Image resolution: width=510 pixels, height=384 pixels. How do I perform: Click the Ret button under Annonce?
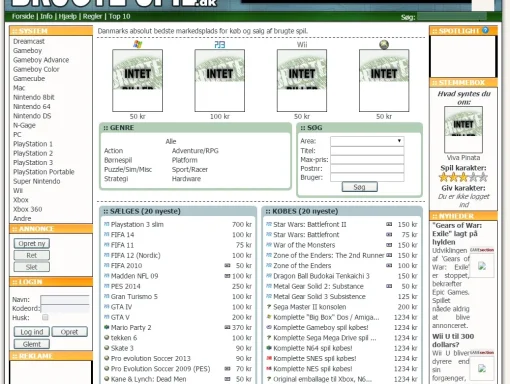(32, 255)
